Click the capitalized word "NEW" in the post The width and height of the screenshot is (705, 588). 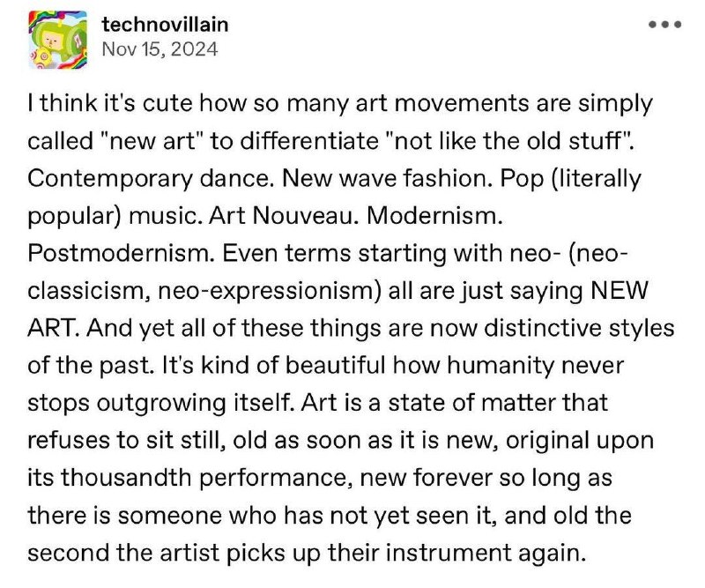pos(620,291)
